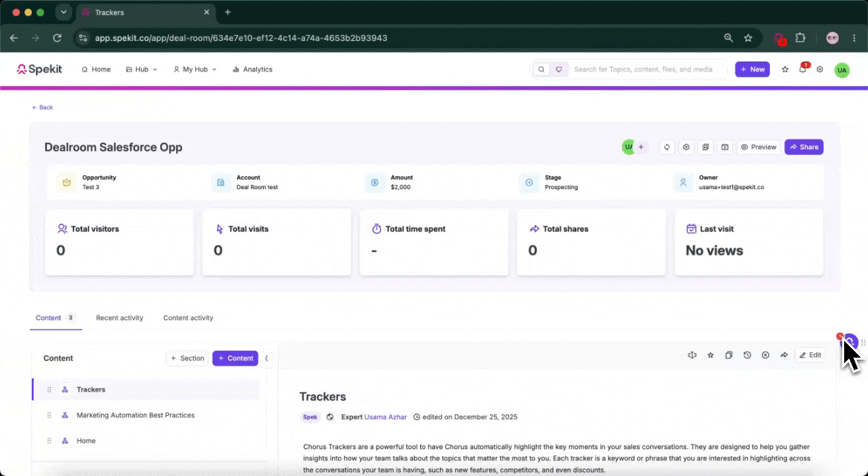Viewport: 868px width, 476px height.
Task: Click the add Section button
Action: pos(187,358)
